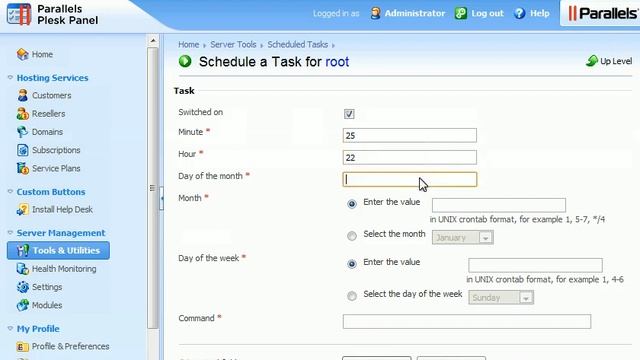Click the Command input field
Viewport: 640px width, 360px height.
tap(467, 321)
